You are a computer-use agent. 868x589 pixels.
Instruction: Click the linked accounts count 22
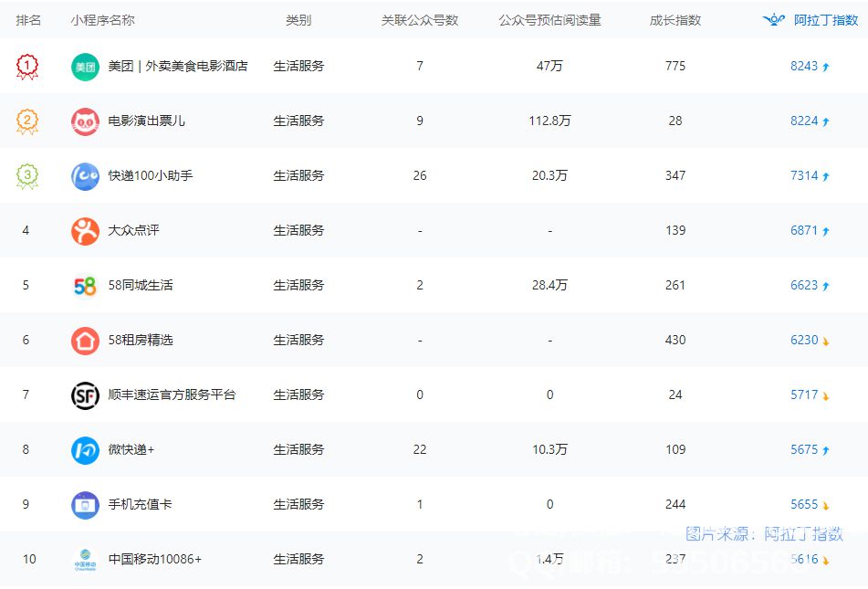click(x=420, y=449)
